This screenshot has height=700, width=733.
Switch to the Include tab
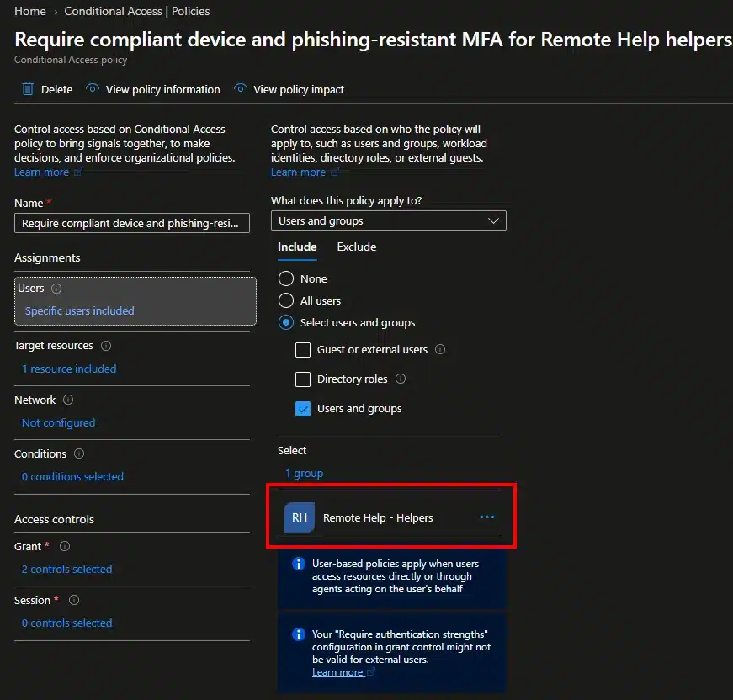coord(297,247)
